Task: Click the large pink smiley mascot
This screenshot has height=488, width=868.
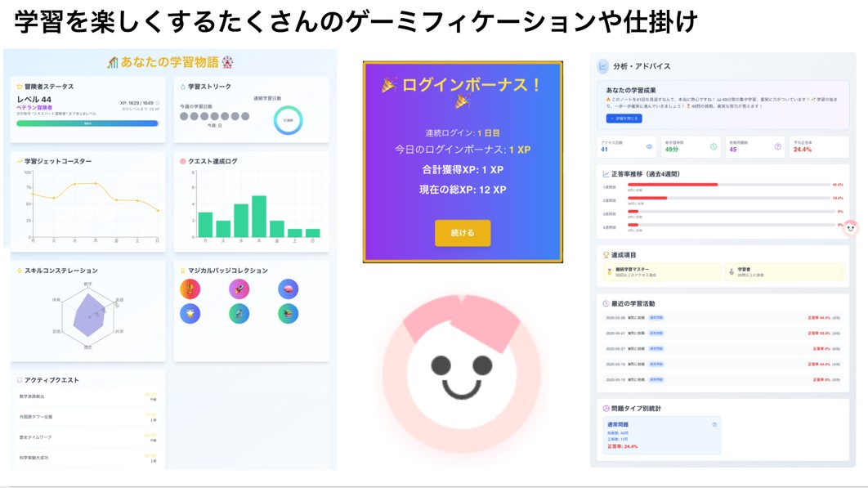Action: point(462,373)
